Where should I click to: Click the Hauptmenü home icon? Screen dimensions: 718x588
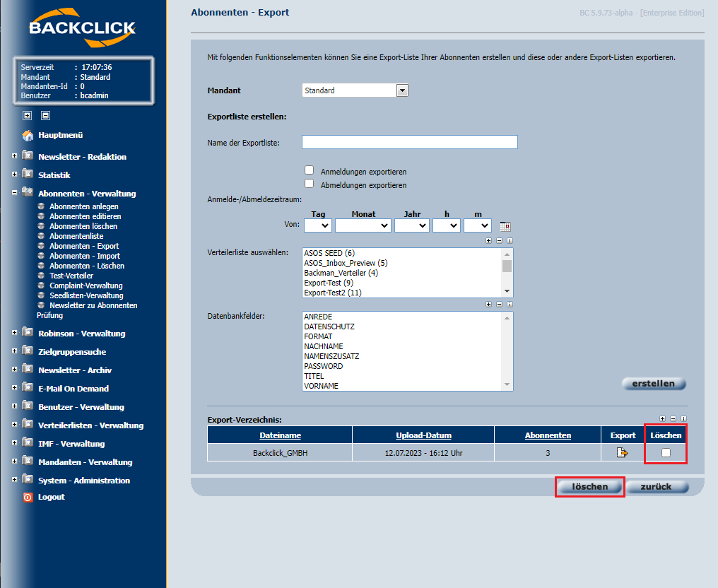pyautogui.click(x=28, y=135)
